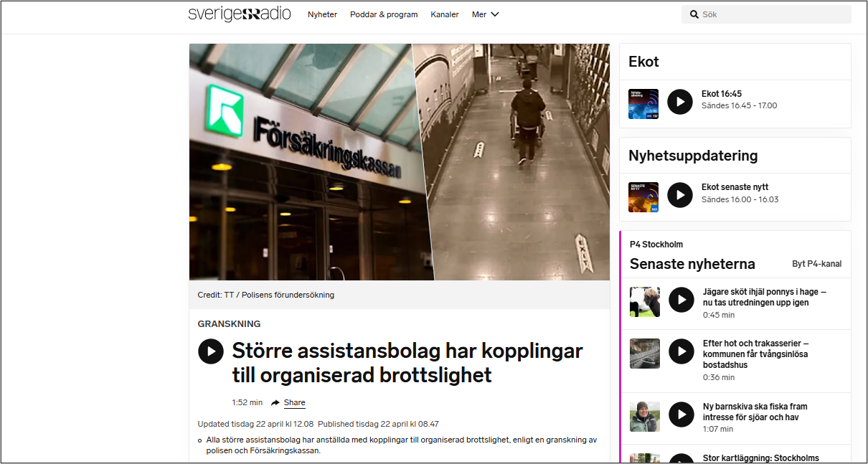868x464 pixels.
Task: Play Ekot senaste nytt update
Action: pos(680,195)
